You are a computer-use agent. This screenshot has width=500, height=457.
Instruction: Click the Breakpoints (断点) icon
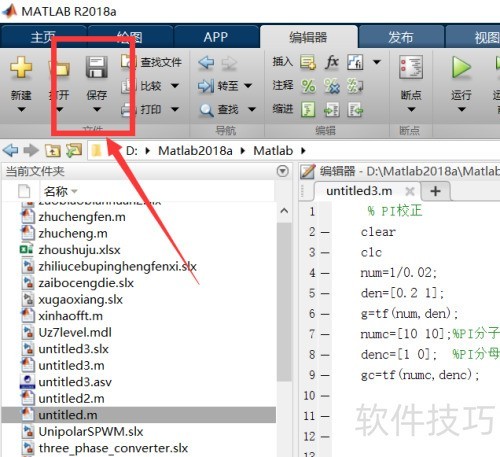(x=411, y=67)
